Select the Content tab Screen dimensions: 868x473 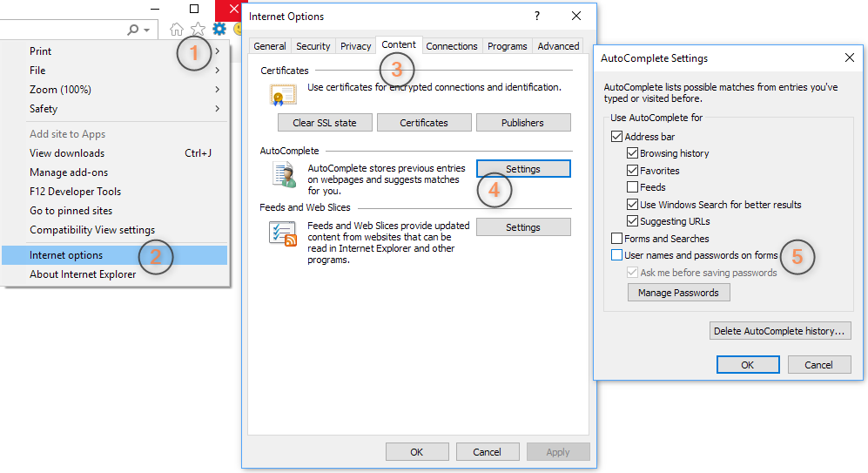(x=399, y=45)
